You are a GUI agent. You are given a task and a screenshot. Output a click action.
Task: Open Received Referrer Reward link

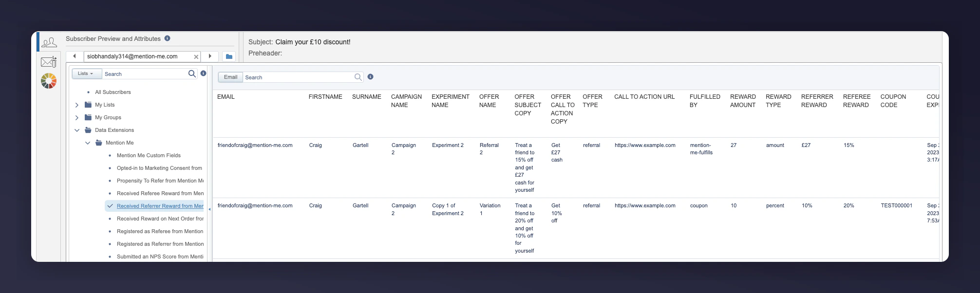click(160, 206)
